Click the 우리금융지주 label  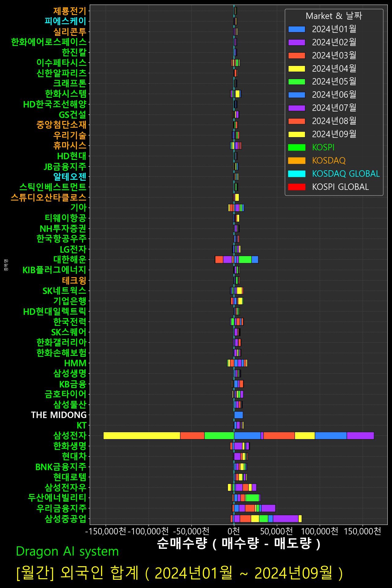point(61,508)
